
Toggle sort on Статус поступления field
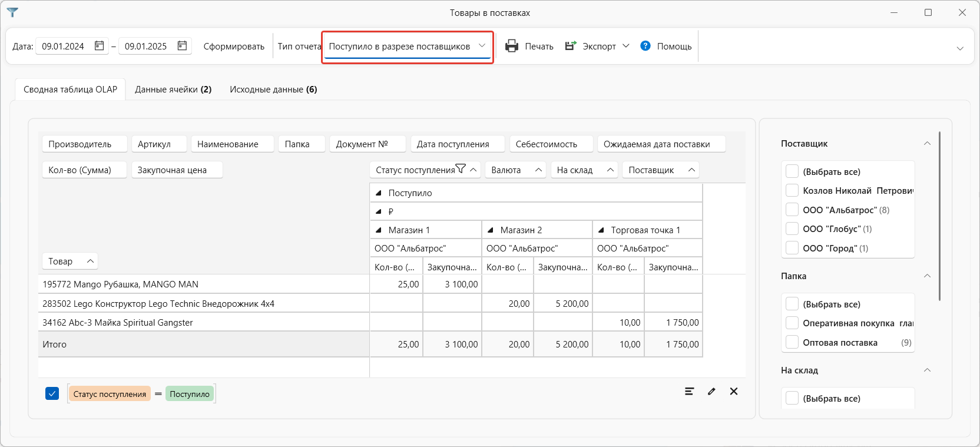point(474,170)
